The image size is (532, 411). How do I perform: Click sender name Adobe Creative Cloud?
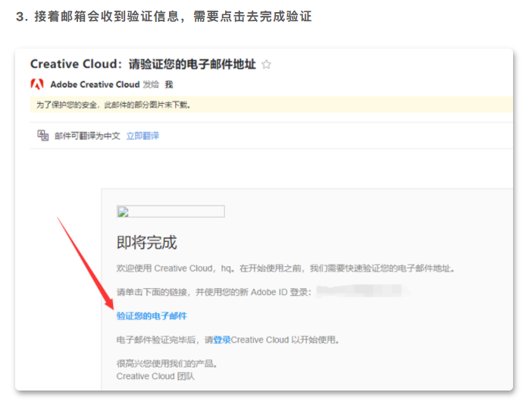[95, 84]
